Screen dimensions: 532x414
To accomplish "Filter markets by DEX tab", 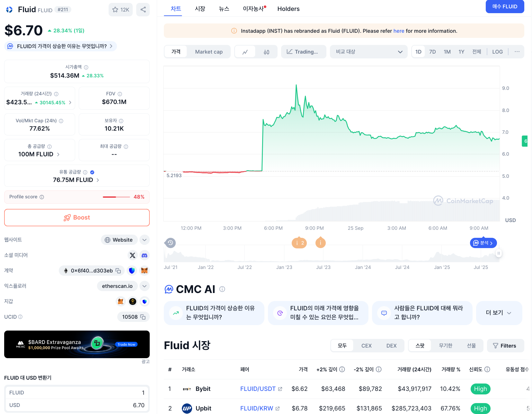I will (x=391, y=346).
